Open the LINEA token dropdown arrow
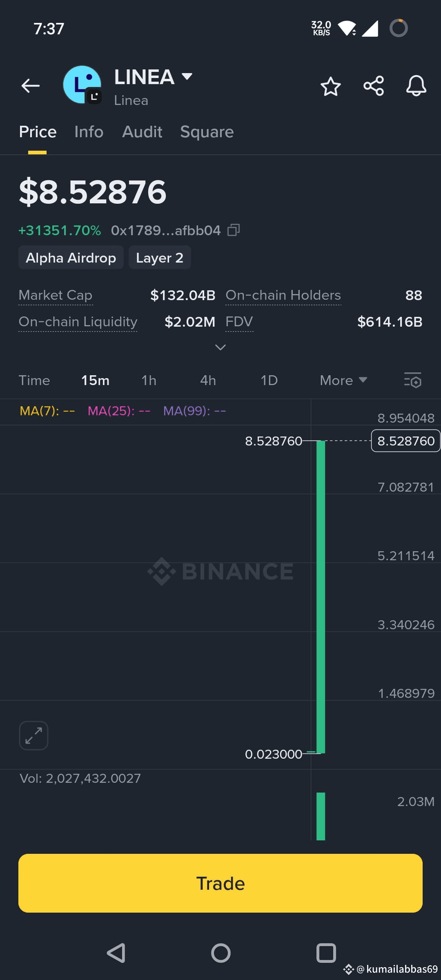Screen dimensions: 441x980 click(x=187, y=76)
